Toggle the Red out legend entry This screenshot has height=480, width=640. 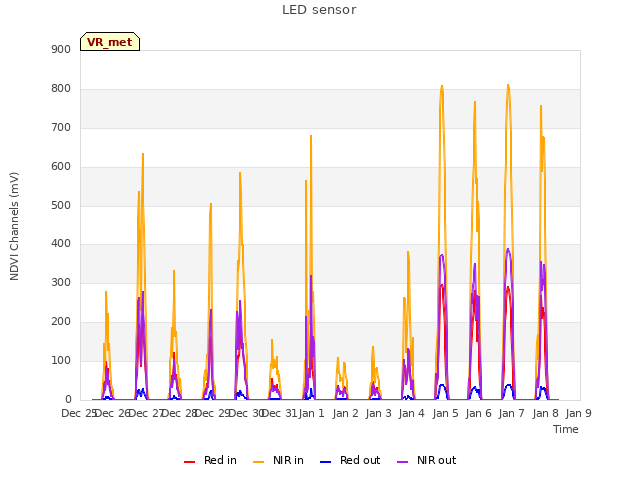350,460
